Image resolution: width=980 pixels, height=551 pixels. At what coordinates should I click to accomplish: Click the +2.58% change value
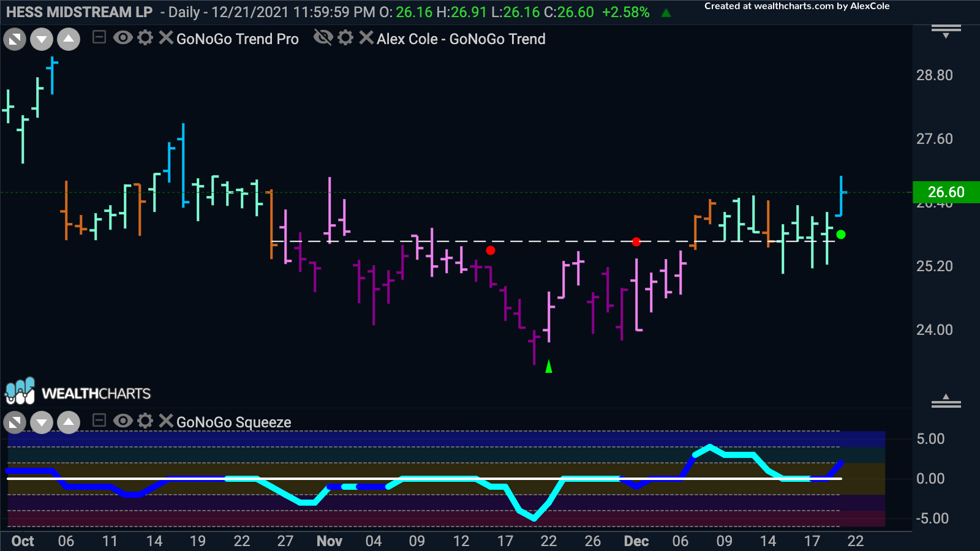point(626,12)
